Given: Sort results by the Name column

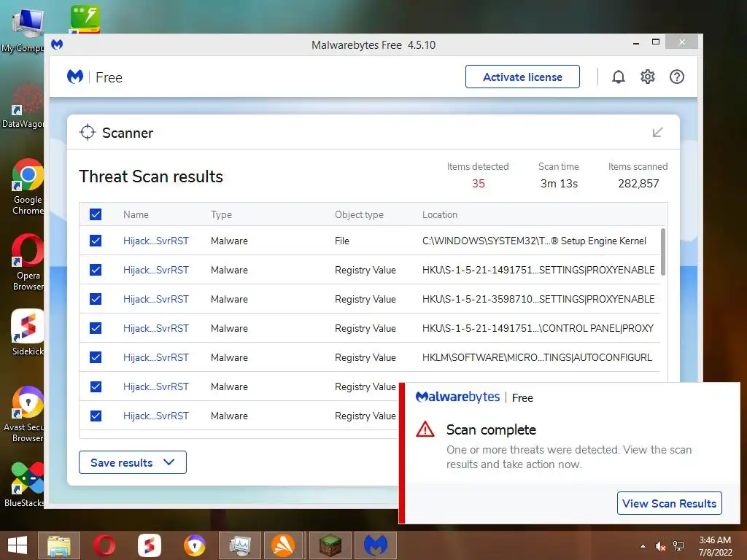Looking at the screenshot, I should tap(136, 215).
